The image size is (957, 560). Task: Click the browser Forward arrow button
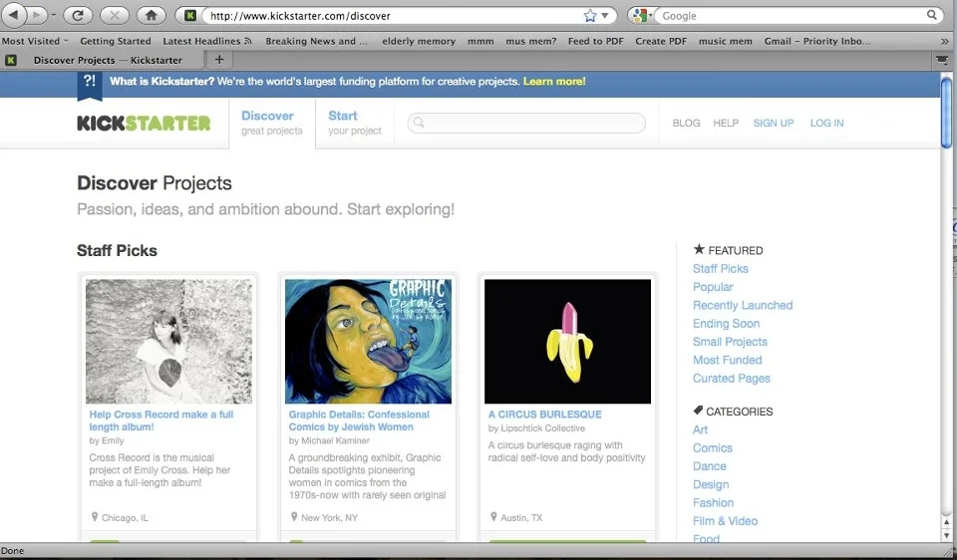pos(37,15)
